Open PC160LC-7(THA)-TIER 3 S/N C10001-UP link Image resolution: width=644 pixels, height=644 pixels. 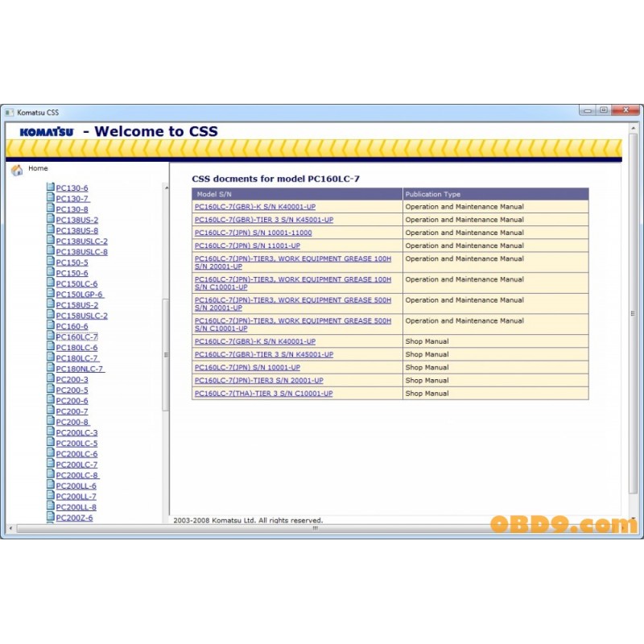[x=264, y=394]
